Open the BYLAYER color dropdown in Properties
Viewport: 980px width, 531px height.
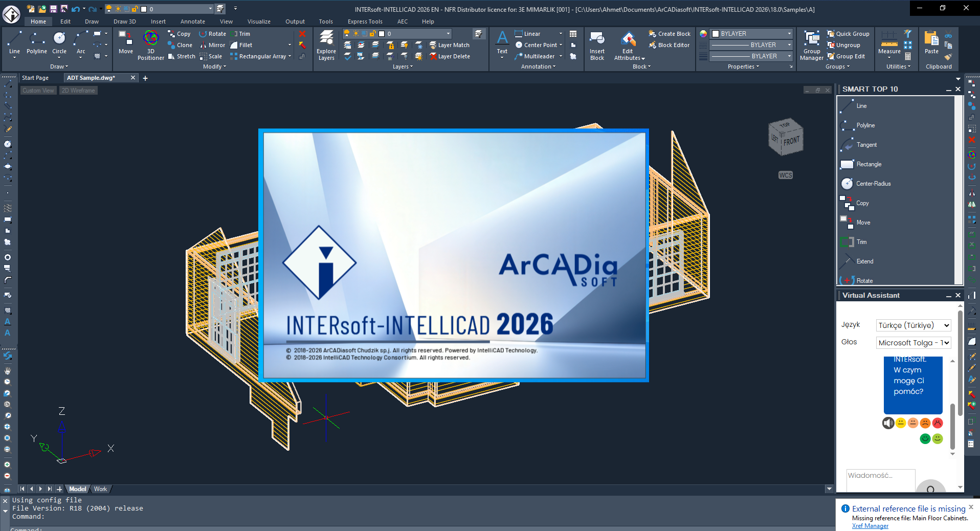pyautogui.click(x=752, y=34)
